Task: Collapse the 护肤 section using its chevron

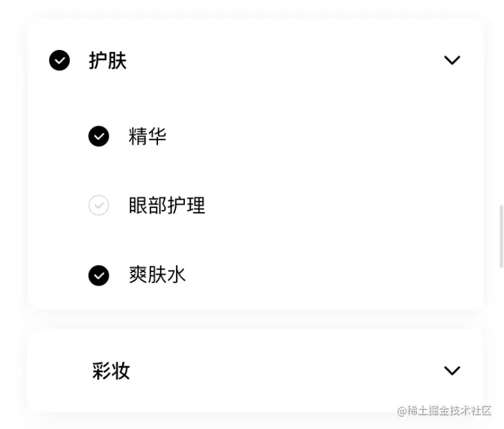Action: pos(452,60)
